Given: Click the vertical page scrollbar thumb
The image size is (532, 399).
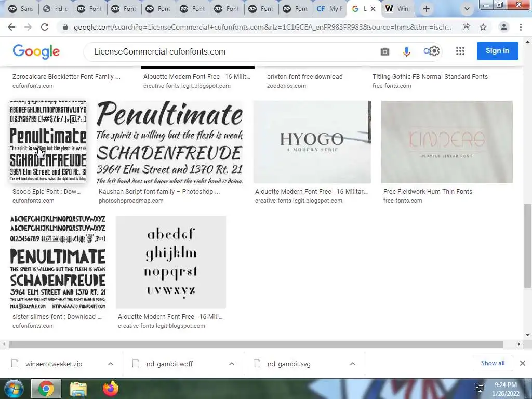Looking at the screenshot, I should 527,246.
